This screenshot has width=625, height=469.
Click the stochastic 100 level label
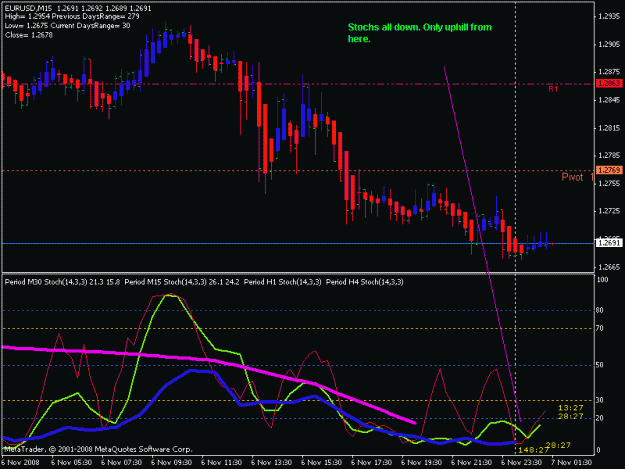[x=603, y=280]
